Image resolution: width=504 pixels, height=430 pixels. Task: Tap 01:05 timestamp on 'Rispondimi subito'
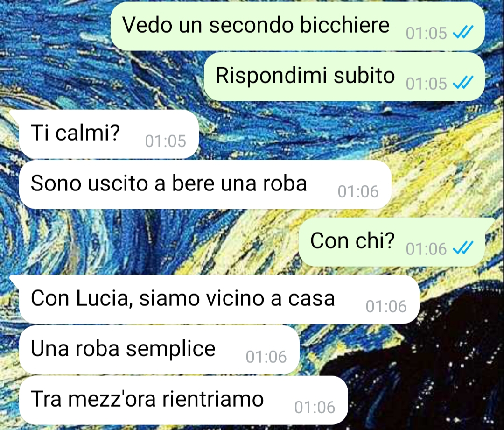[x=426, y=84]
